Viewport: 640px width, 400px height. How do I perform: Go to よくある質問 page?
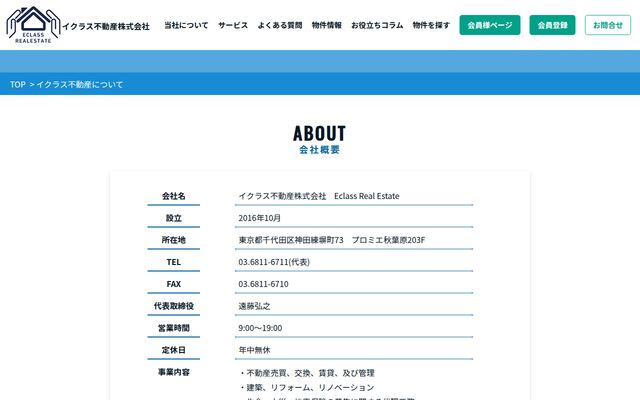280,25
